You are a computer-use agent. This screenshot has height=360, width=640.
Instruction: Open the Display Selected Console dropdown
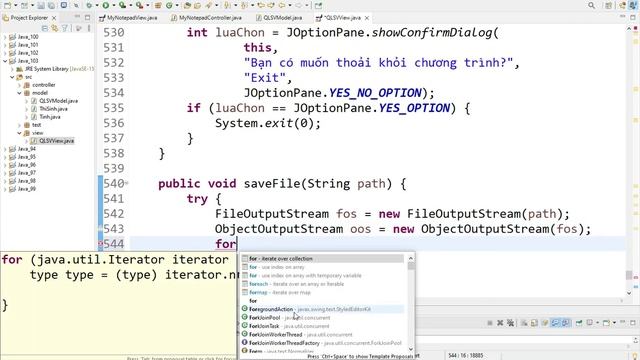(598, 323)
